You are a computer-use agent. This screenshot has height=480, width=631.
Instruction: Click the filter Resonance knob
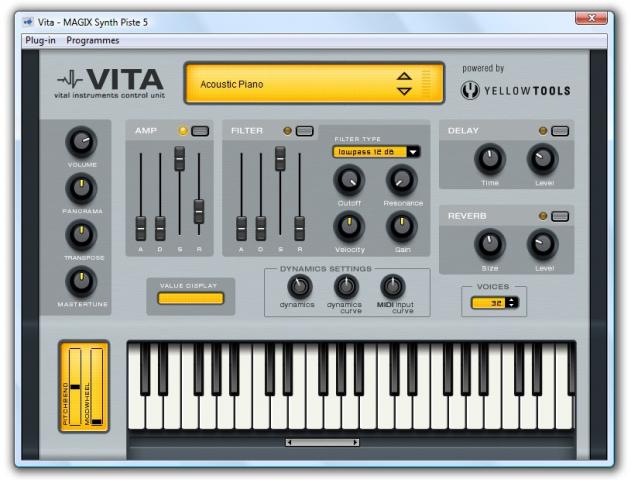pyautogui.click(x=401, y=180)
